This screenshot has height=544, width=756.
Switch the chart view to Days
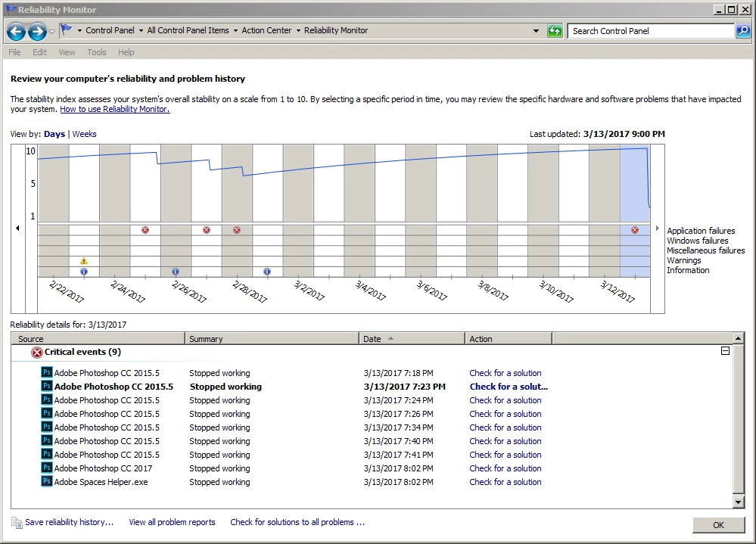[x=54, y=134]
